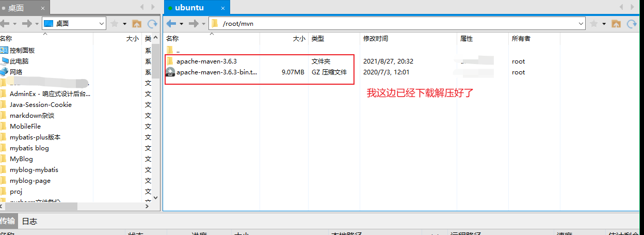Click local list scroll-up arrow

[156, 38]
